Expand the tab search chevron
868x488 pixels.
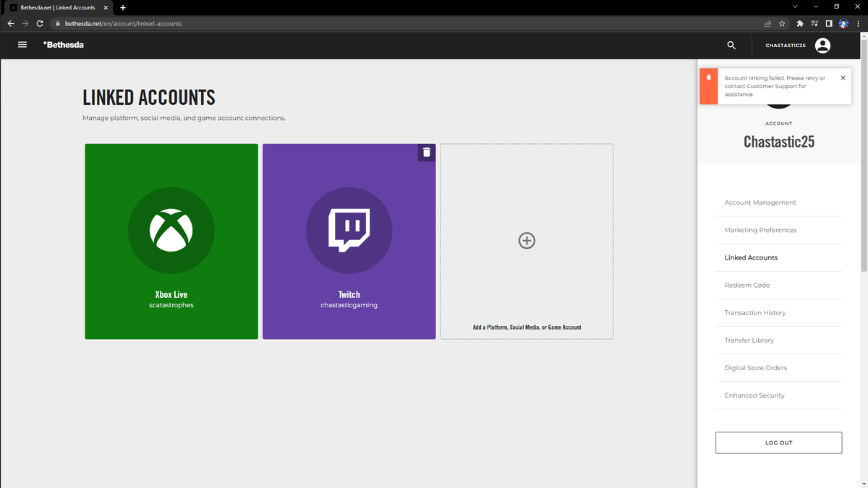tap(795, 7)
